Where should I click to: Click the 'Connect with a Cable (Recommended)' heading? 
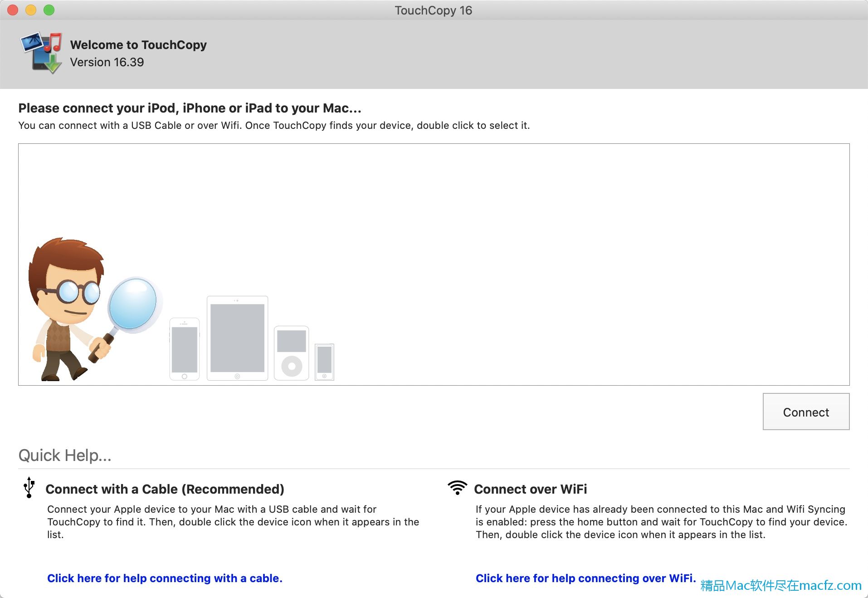(165, 489)
